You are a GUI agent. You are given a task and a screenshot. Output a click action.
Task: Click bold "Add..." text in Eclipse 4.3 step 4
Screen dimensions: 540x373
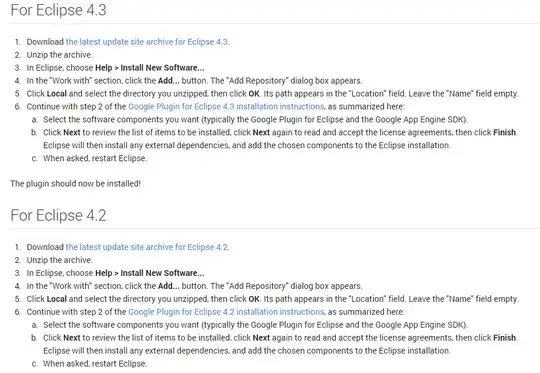[x=168, y=81]
